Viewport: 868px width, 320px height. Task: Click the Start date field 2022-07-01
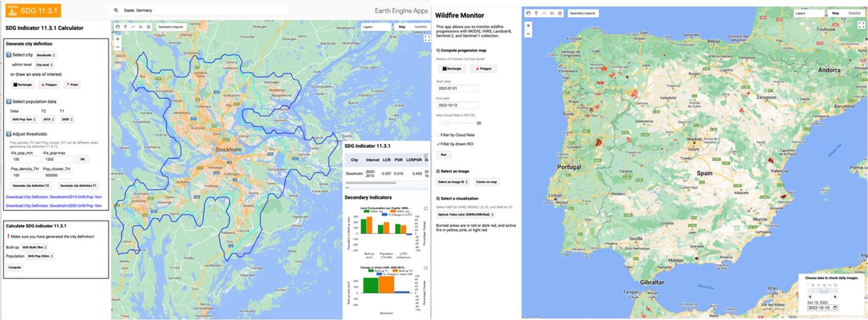point(457,88)
